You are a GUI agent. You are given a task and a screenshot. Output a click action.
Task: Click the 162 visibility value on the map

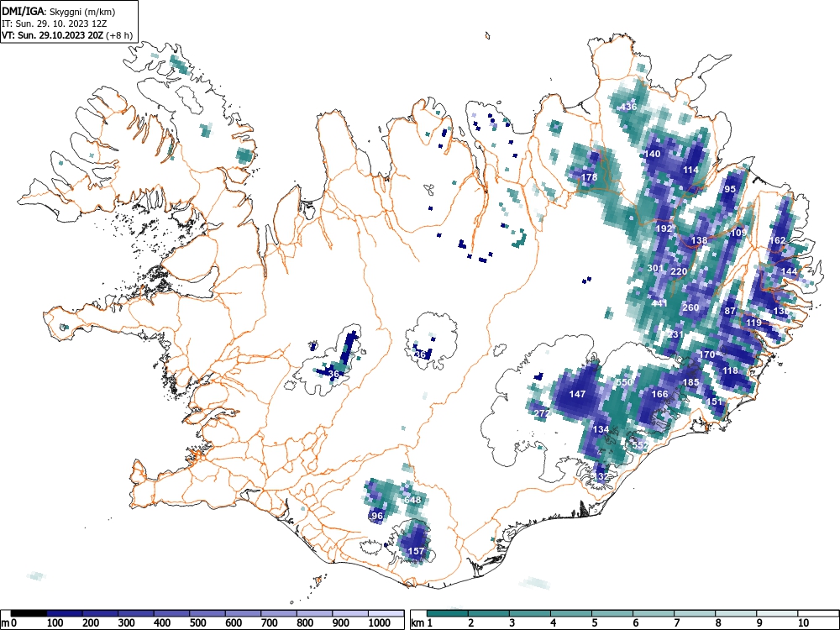click(777, 240)
